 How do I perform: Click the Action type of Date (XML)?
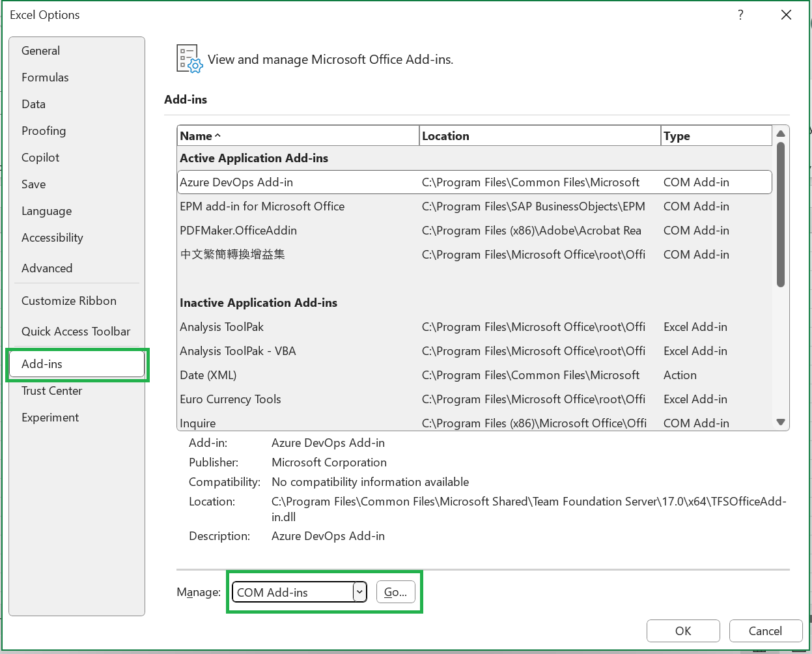680,375
